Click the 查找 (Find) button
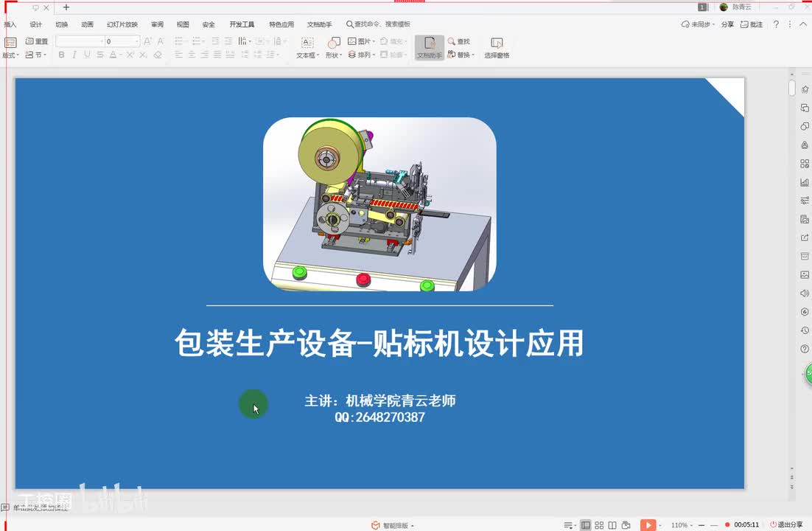Screen dimensions: 812x531 click(x=459, y=41)
